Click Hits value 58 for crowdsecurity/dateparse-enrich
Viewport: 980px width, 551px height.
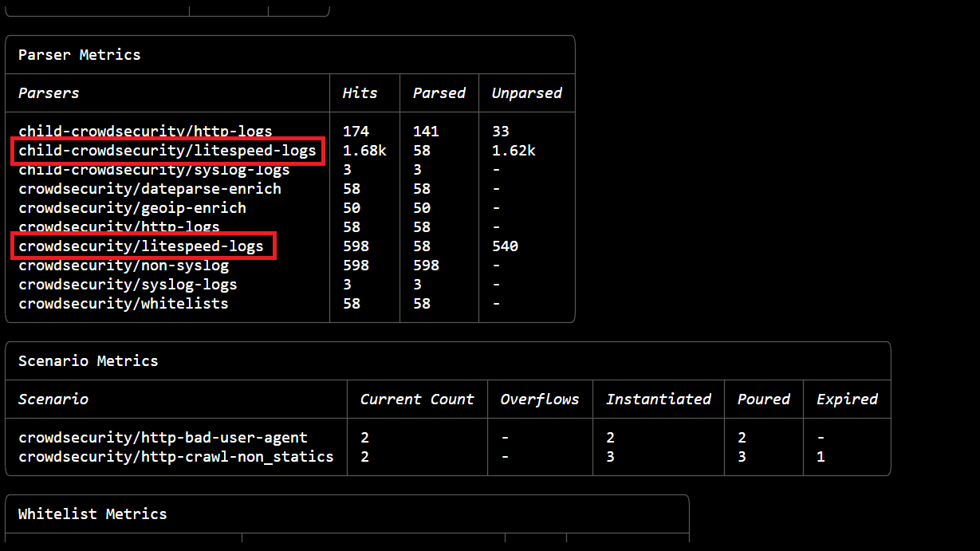click(x=352, y=189)
